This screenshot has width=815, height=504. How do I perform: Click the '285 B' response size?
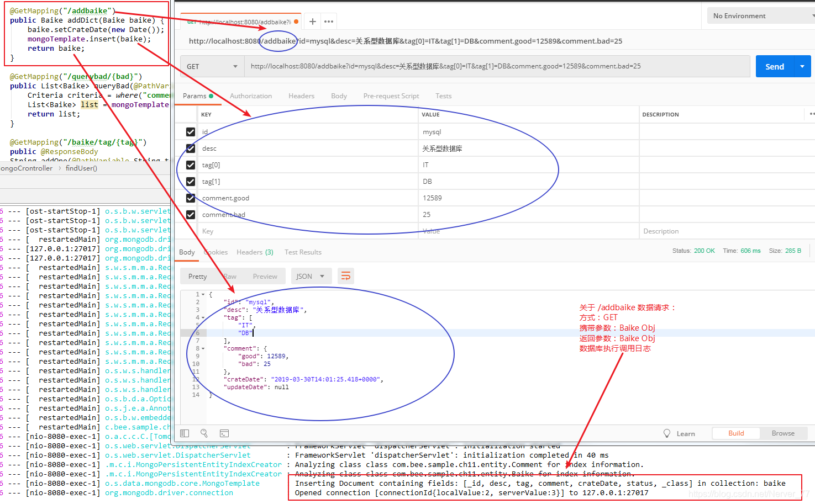[x=793, y=251]
